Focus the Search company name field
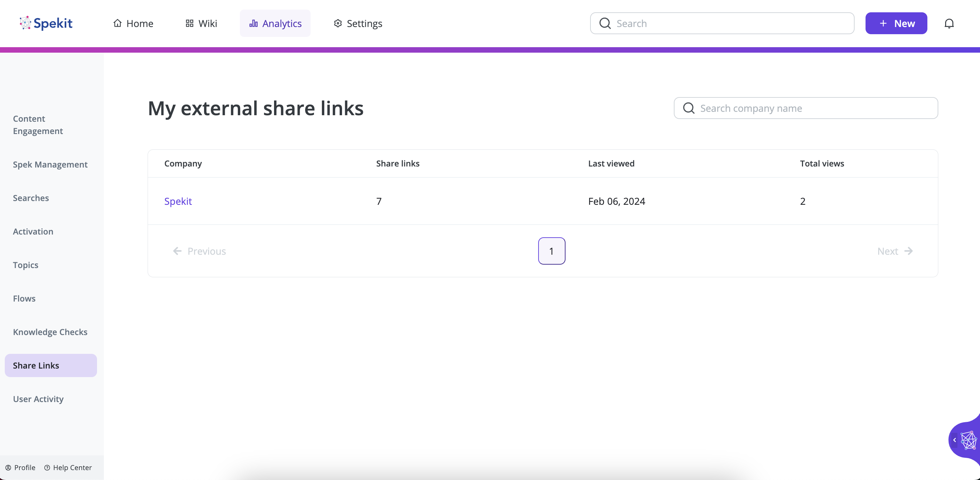The height and width of the screenshot is (480, 980). [806, 108]
